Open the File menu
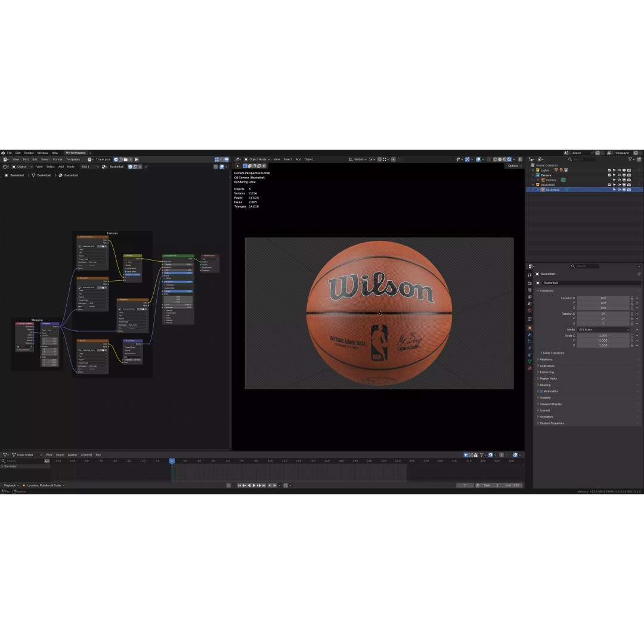This screenshot has height=644, width=644. click(x=10, y=153)
